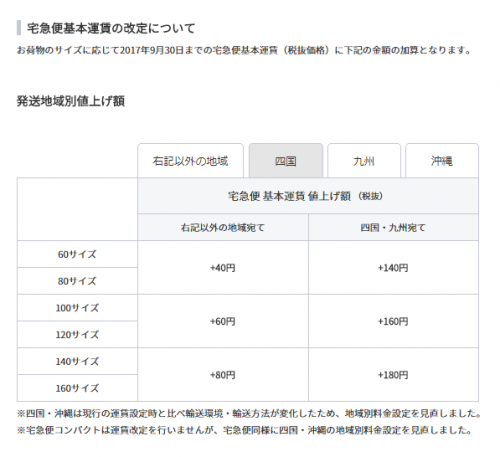
Task: Open the 九州 tab
Action: tap(364, 161)
